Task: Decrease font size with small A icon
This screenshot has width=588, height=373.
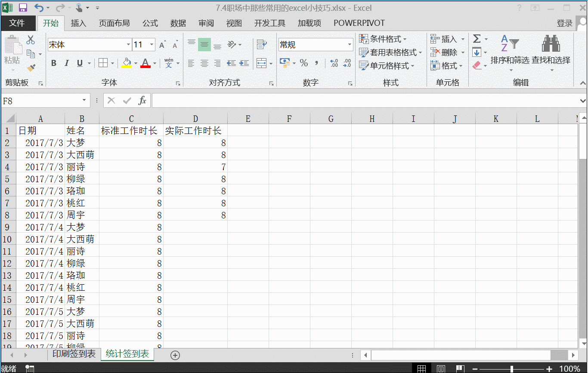Action: 175,45
